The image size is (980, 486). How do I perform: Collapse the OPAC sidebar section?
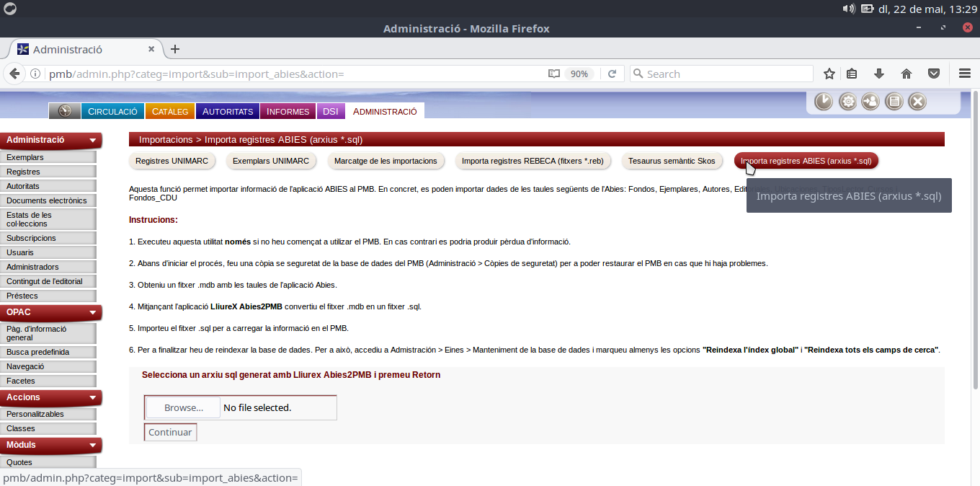pos(92,312)
